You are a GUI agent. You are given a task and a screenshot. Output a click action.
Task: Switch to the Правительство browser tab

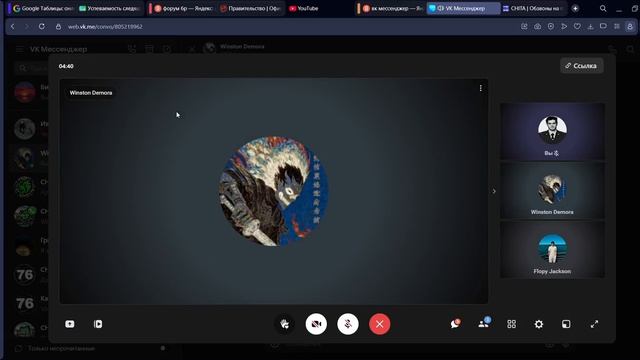click(x=251, y=8)
